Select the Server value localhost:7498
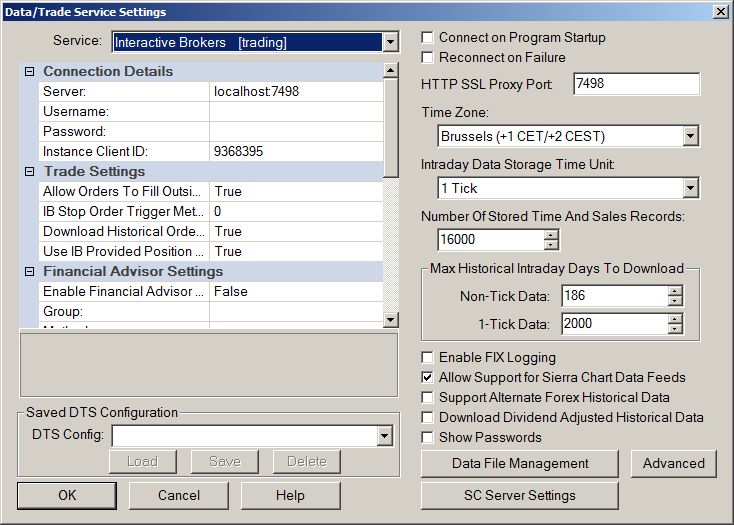 point(296,91)
